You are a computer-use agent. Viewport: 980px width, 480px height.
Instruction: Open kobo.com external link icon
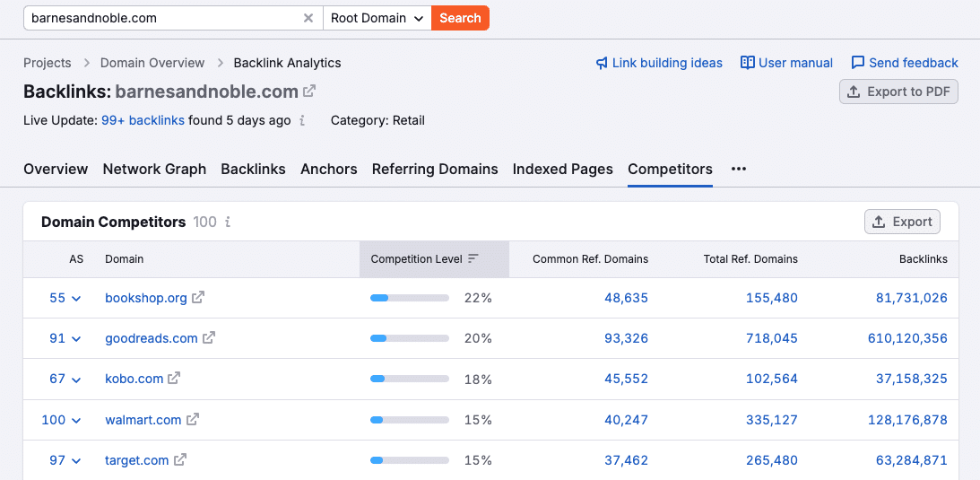point(174,378)
